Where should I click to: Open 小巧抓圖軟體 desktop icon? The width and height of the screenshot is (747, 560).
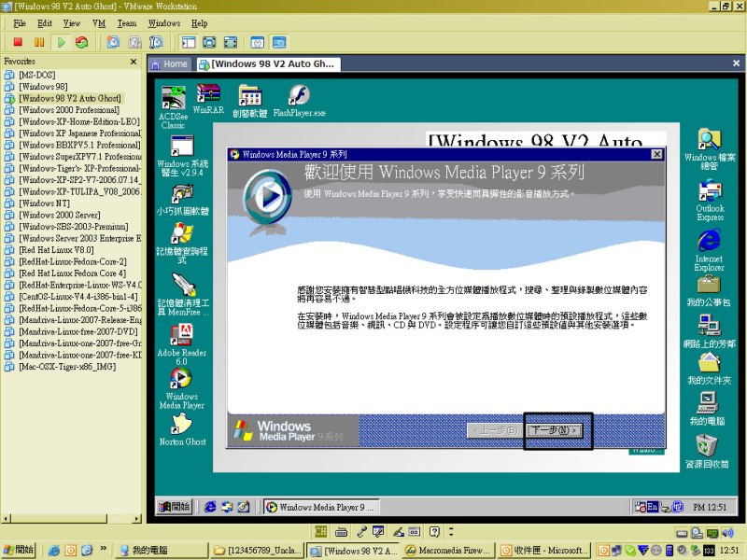pyautogui.click(x=182, y=200)
